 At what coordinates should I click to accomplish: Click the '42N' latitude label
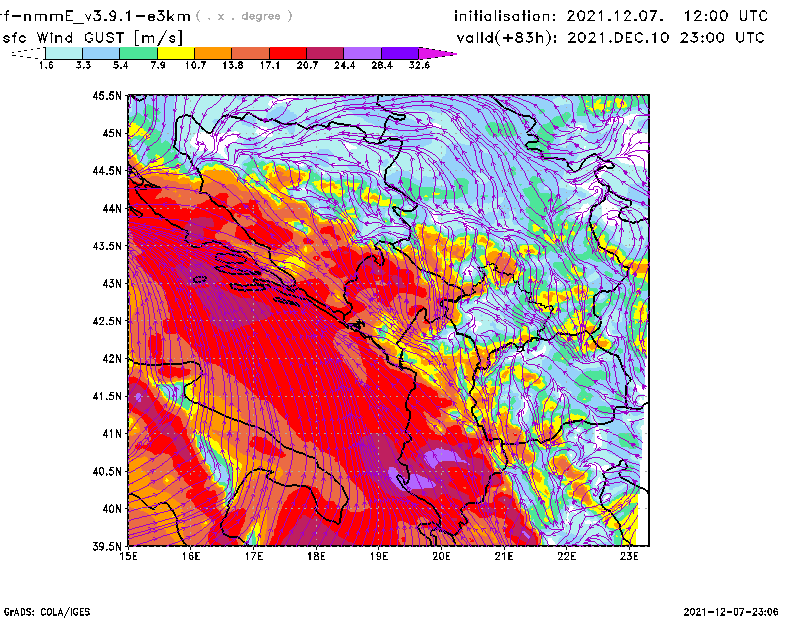[x=112, y=359]
